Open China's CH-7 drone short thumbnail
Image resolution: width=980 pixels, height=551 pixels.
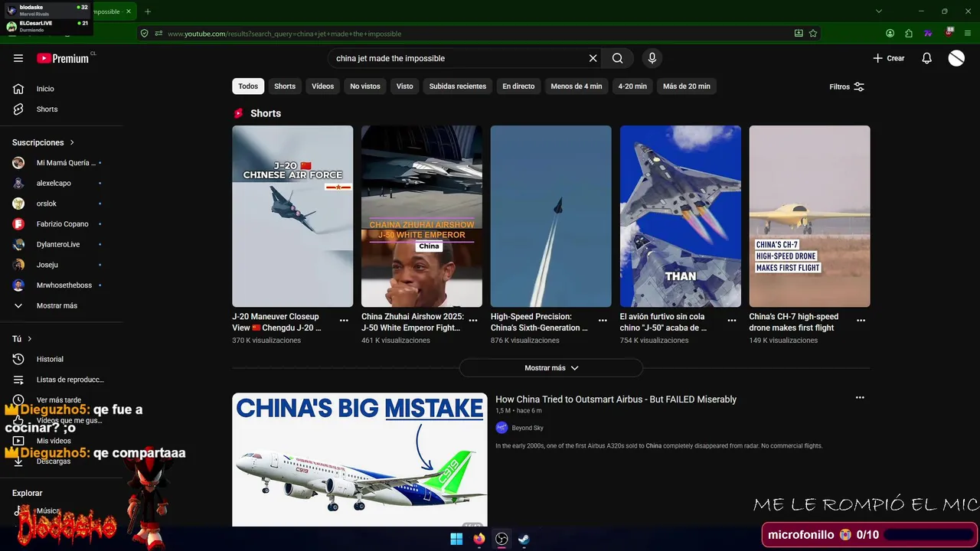809,216
